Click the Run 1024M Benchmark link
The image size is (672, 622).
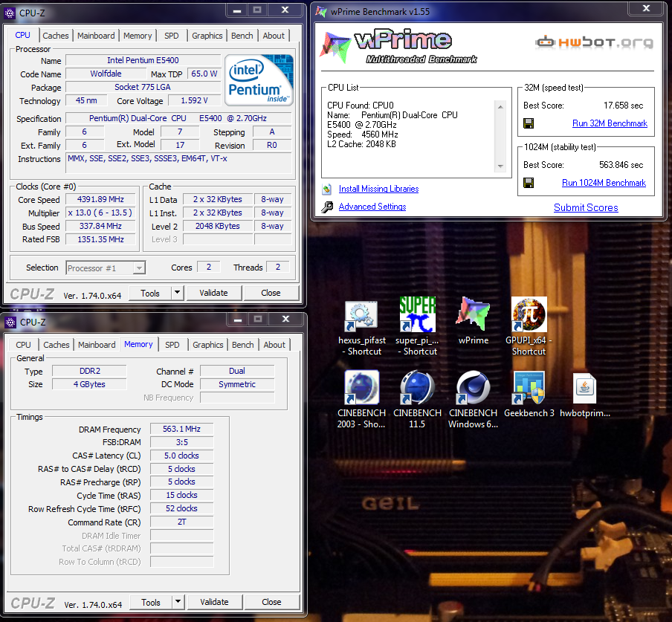604,183
